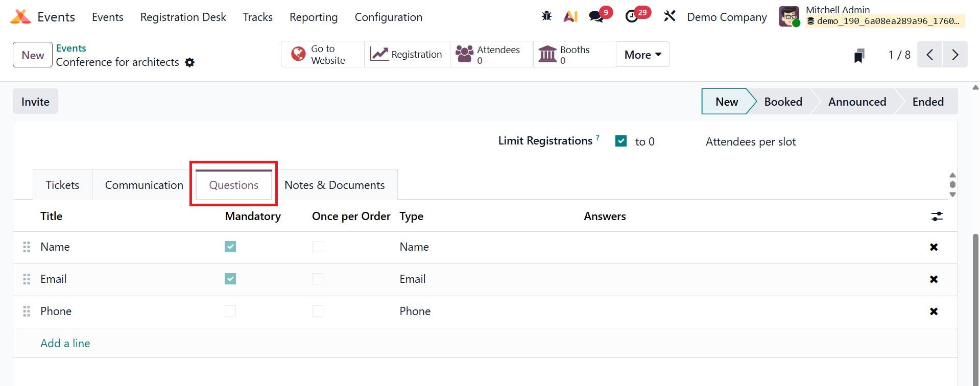Click the Add a line link
980x386 pixels.
65,343
